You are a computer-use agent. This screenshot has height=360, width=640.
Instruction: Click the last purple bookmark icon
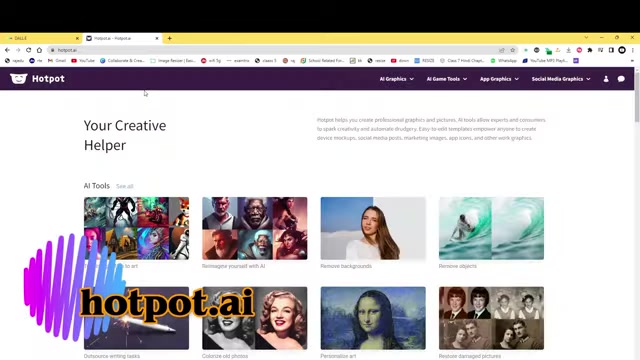[576, 60]
